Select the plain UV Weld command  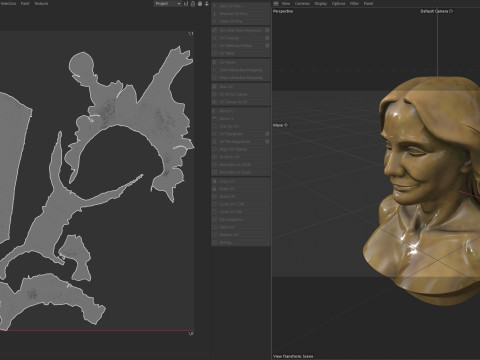point(241,53)
